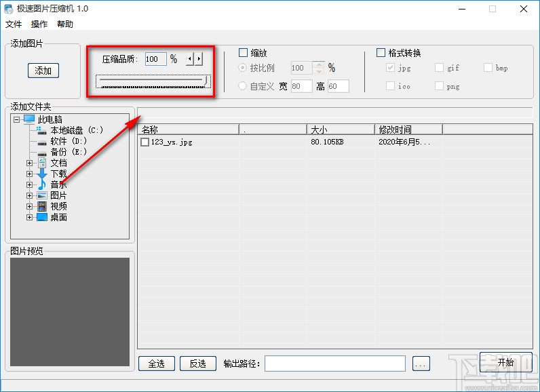Click the 反选 invert selection button
Viewport: 540px width, 392px height.
coord(198,364)
